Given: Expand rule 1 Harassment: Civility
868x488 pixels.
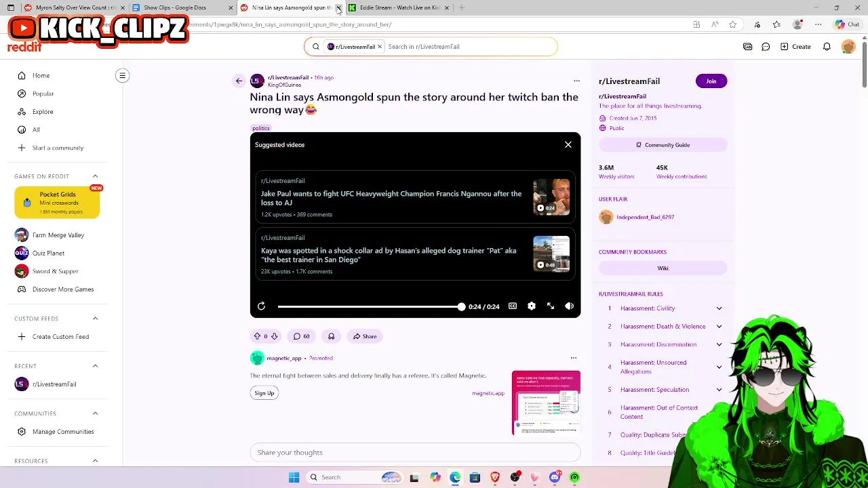Looking at the screenshot, I should [719, 308].
